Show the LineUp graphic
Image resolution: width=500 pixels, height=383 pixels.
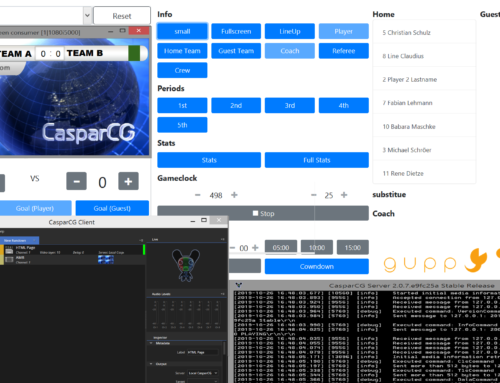(290, 31)
